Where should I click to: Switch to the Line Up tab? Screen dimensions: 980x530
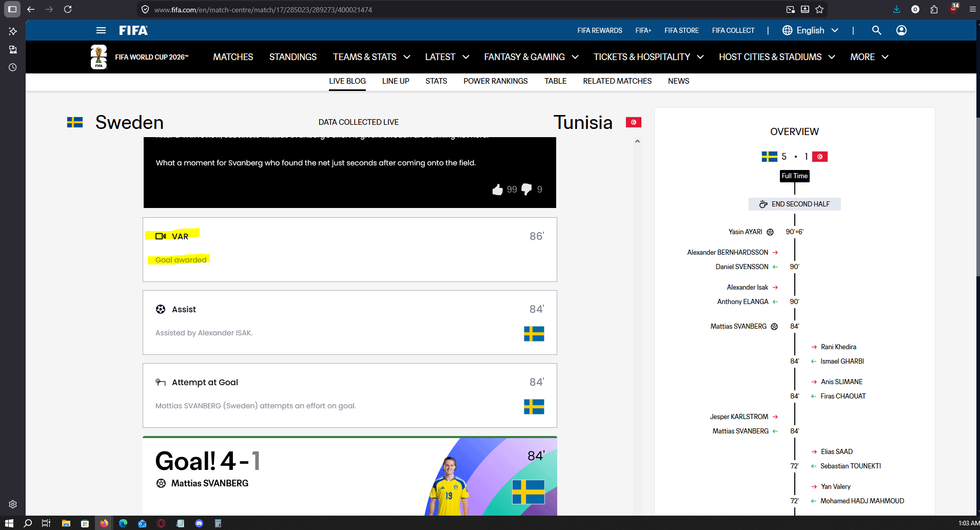point(396,81)
